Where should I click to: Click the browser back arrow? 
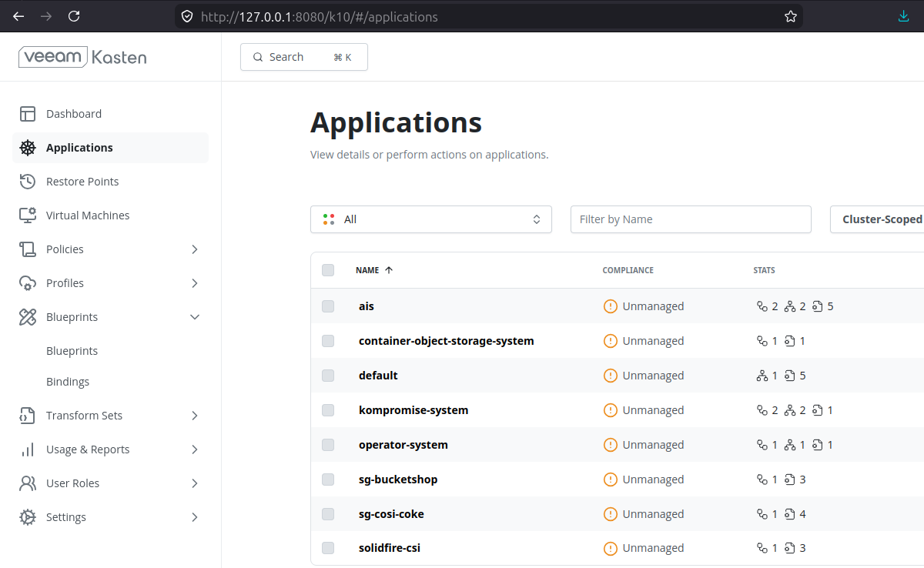click(18, 16)
